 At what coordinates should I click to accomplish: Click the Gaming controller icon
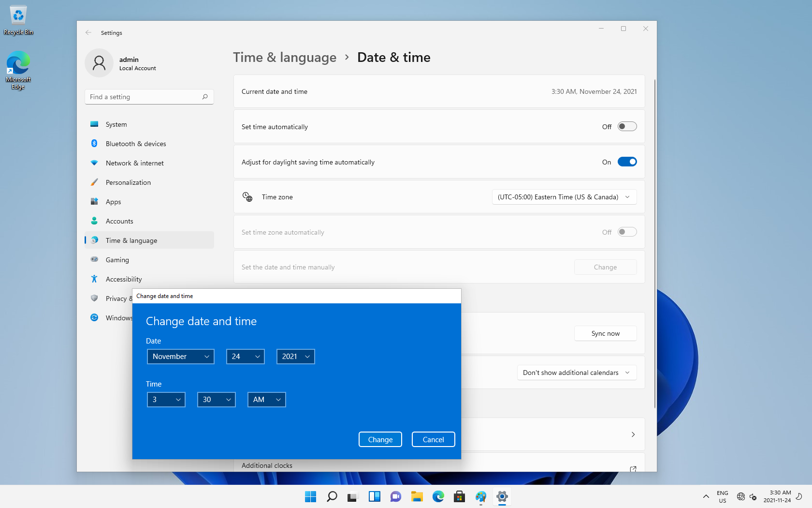pos(94,260)
